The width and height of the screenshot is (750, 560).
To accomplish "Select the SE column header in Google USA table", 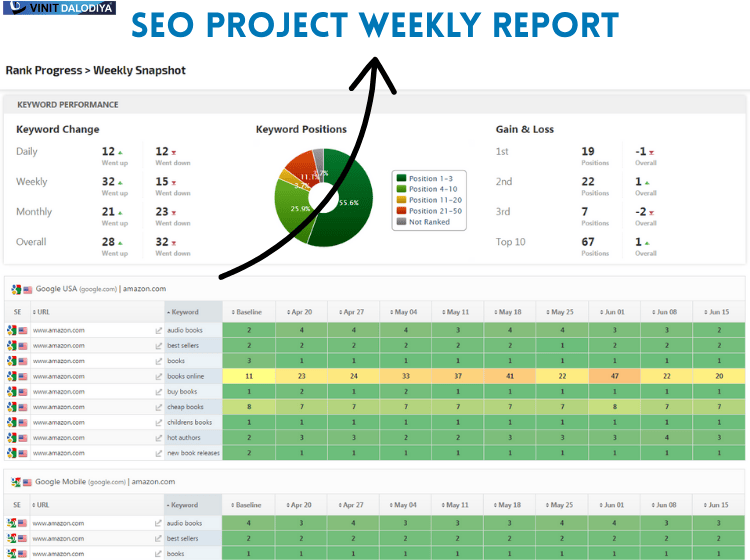I will point(18,312).
